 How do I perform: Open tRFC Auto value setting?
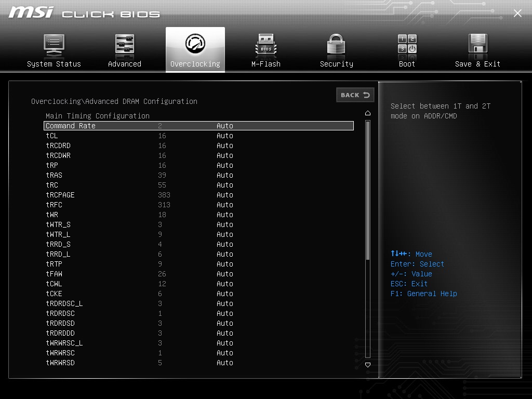point(225,205)
